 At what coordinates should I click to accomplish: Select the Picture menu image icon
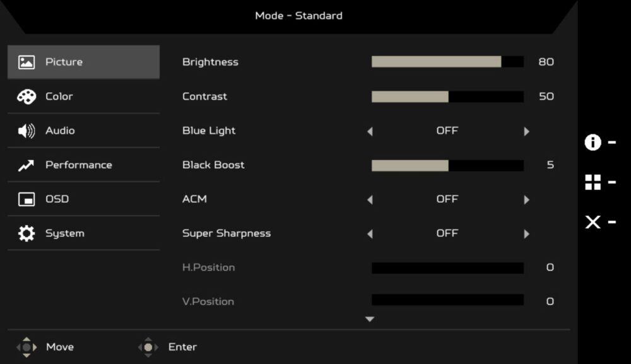tap(26, 62)
